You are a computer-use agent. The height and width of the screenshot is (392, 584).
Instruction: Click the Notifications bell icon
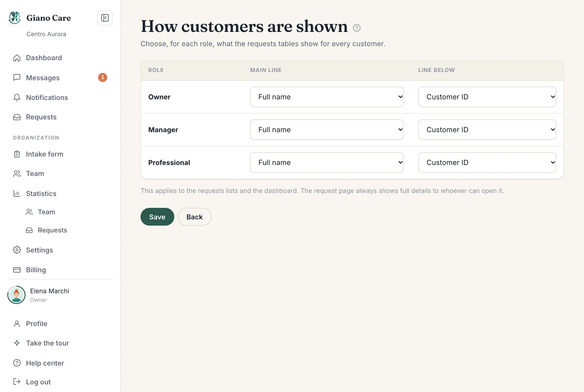click(x=17, y=98)
